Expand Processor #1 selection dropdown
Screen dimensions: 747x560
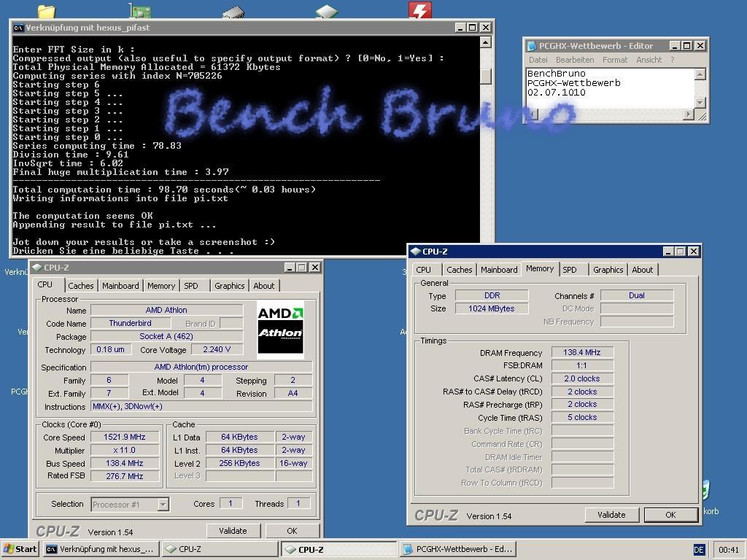point(163,505)
